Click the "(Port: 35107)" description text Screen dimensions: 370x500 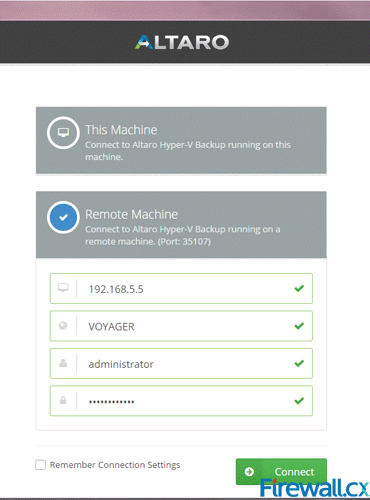click(184, 241)
